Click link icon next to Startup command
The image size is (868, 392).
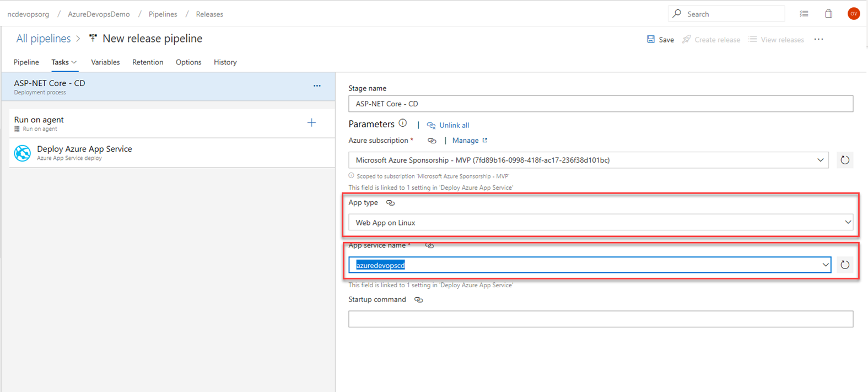(x=419, y=300)
